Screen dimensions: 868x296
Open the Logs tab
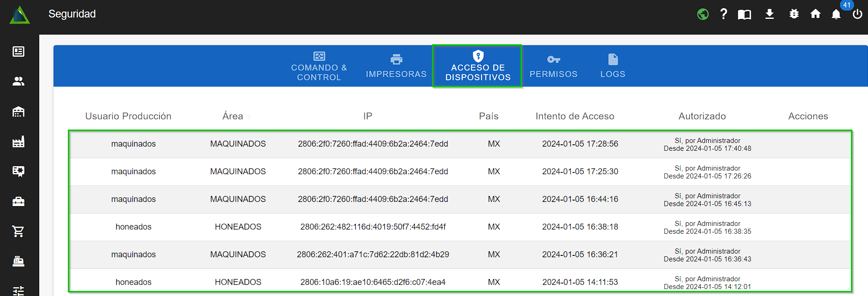(612, 66)
